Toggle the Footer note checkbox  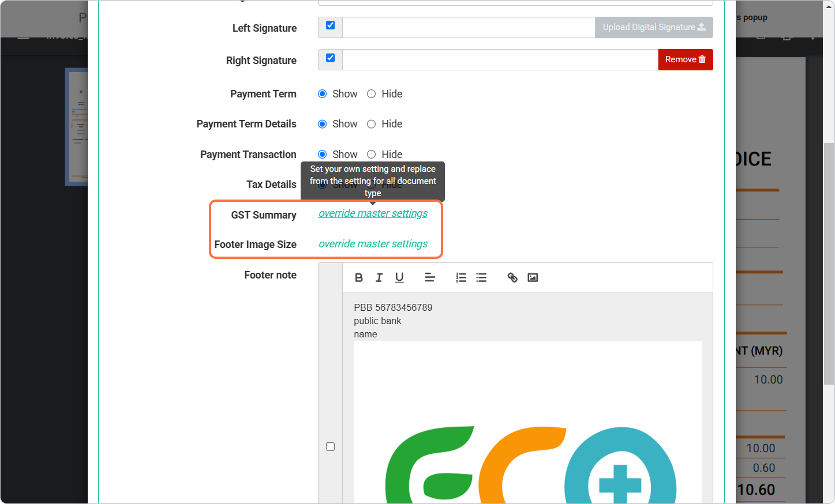coord(330,446)
